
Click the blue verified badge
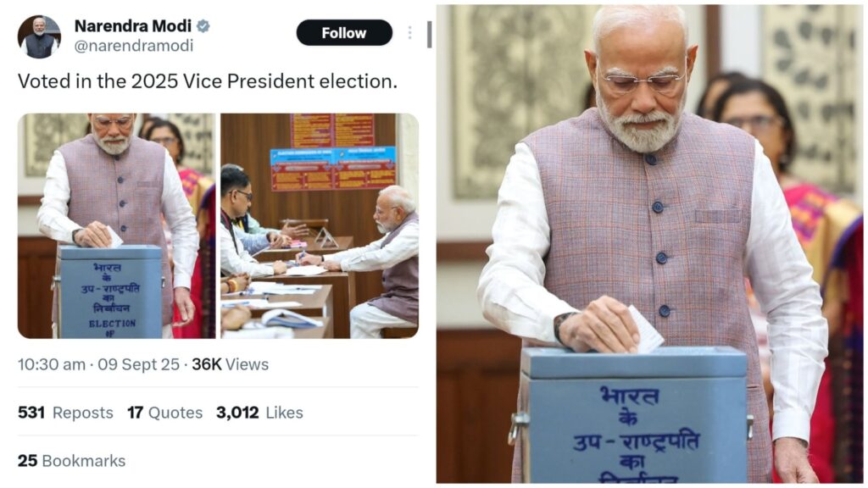click(203, 25)
